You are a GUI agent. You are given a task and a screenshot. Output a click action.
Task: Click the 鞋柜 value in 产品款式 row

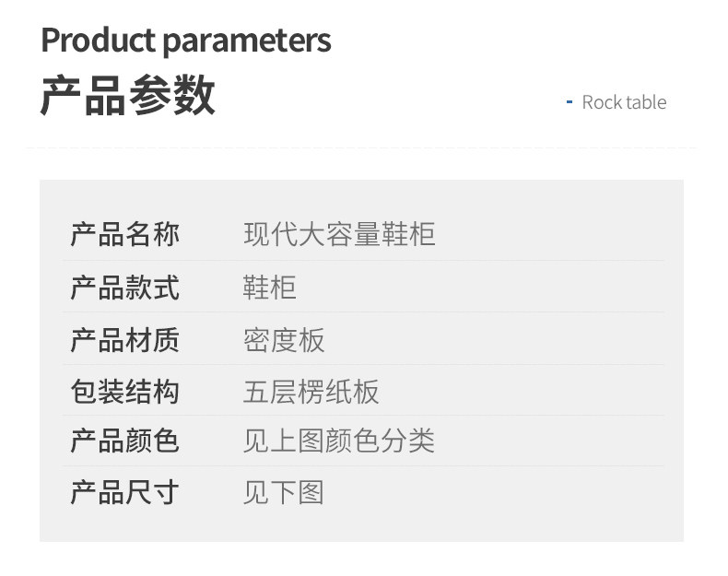click(x=270, y=288)
